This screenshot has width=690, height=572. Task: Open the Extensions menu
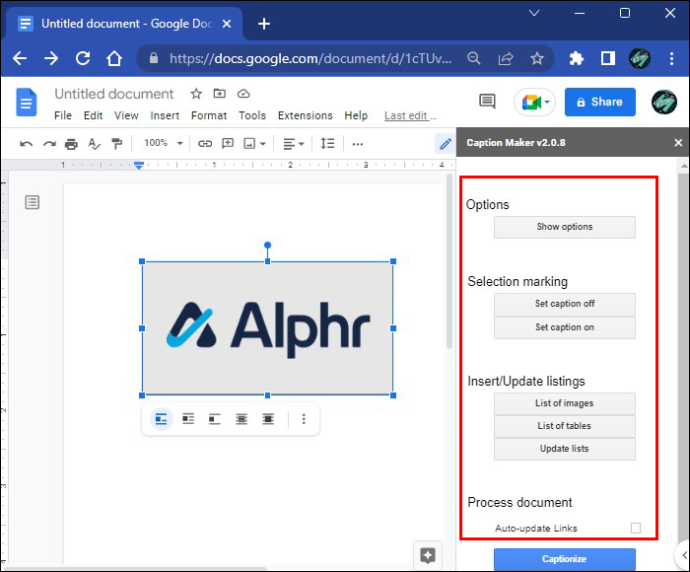pos(305,115)
